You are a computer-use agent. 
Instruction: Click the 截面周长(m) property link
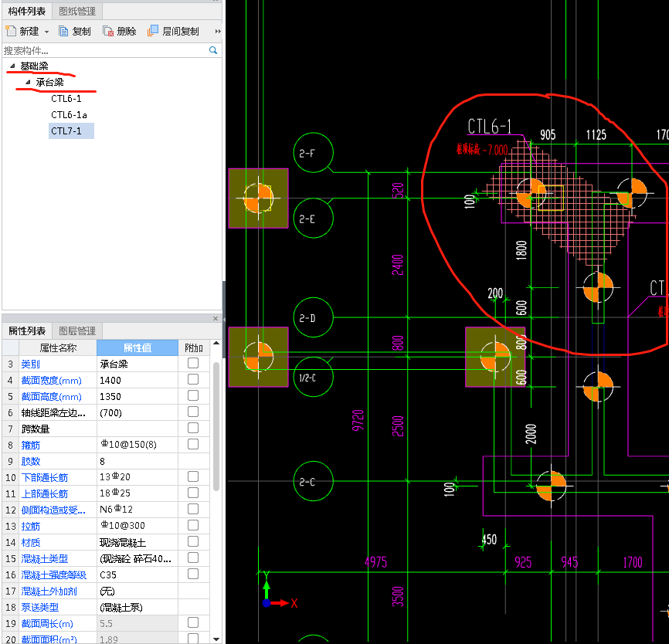[47, 623]
